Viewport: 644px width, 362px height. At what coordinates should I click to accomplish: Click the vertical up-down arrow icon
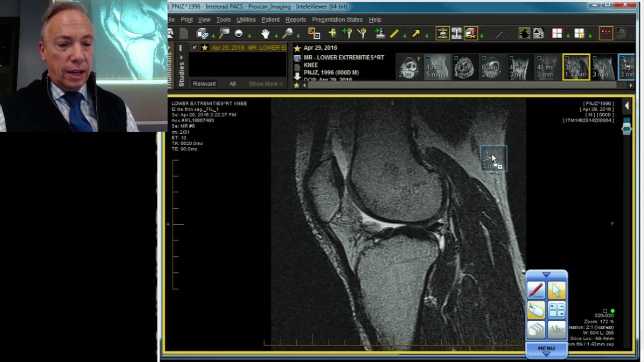pyautogui.click(x=456, y=34)
